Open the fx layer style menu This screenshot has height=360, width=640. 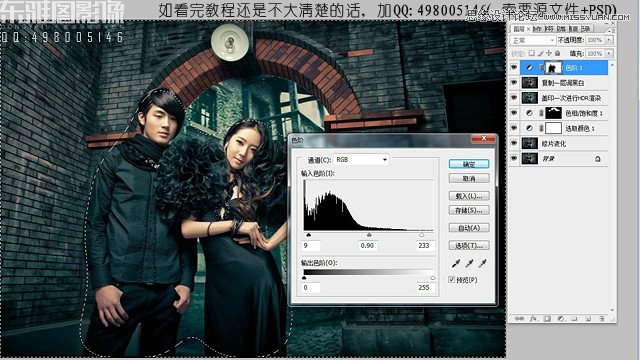pyautogui.click(x=534, y=318)
